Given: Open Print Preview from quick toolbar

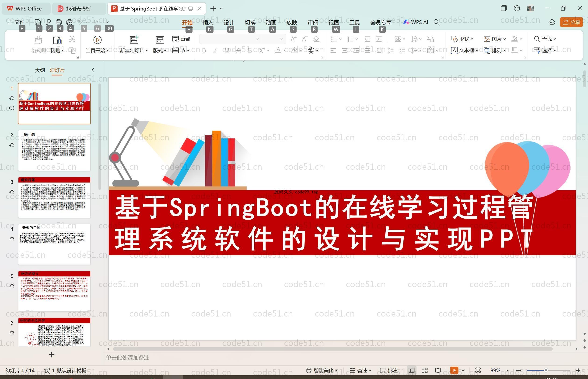Looking at the screenshot, I should pos(70,22).
